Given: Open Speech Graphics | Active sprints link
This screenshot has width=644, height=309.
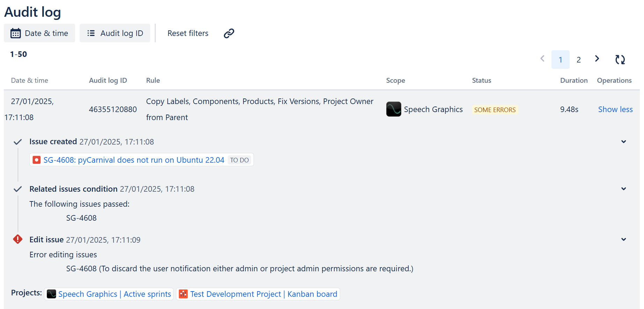Looking at the screenshot, I should (115, 294).
